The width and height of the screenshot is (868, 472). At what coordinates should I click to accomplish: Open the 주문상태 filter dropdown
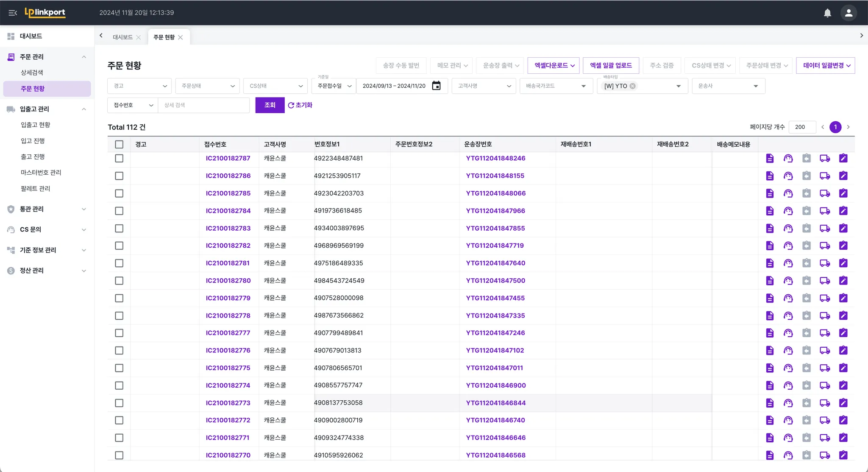point(207,86)
